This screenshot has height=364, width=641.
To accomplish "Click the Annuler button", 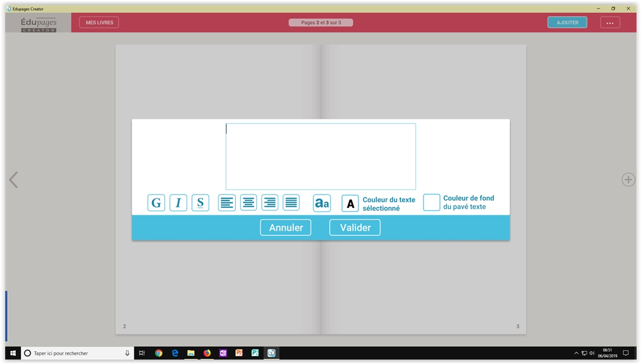I will pos(286,228).
